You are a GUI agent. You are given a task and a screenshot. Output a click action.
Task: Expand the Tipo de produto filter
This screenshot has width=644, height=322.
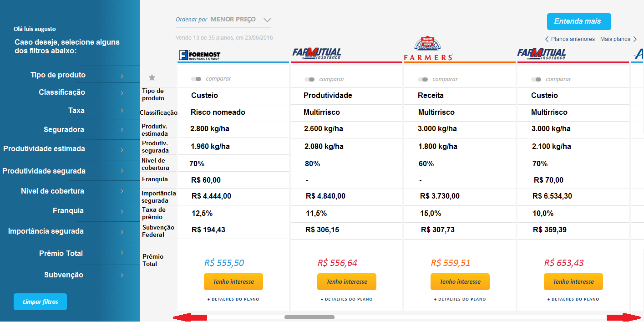[x=77, y=75]
